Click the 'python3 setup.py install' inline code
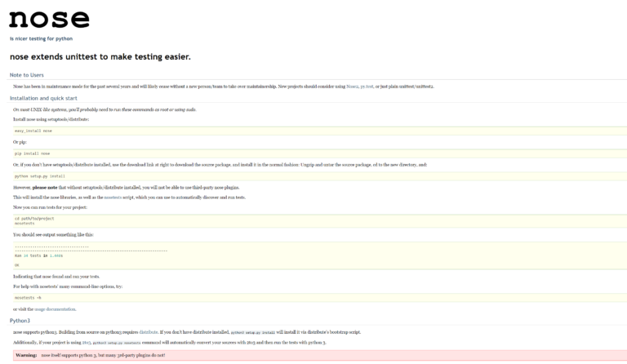 [x=253, y=332]
